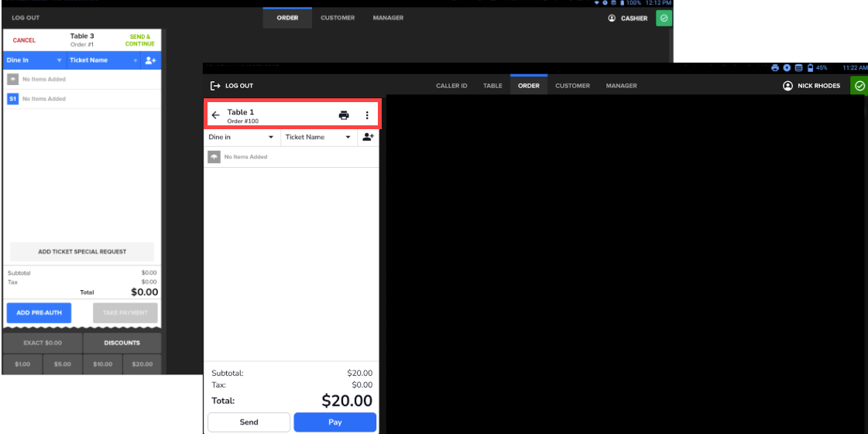The image size is (868, 434).
Task: Toggle the eye icon in Table 3 order
Action: coord(13,79)
